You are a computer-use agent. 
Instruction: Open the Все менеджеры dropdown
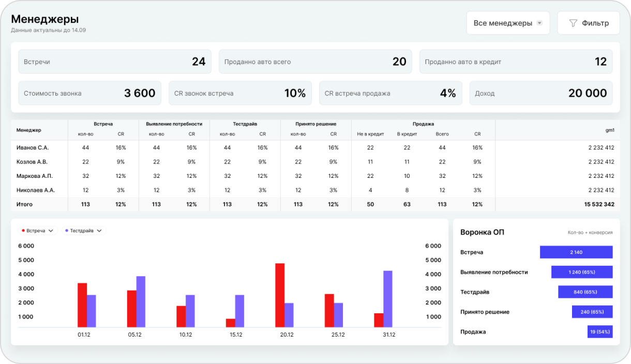(507, 23)
